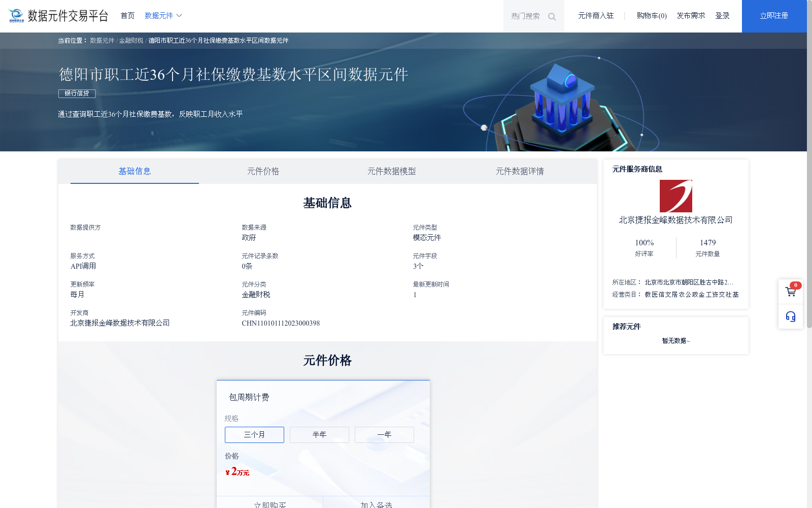Click 发布需求 link
The image size is (812, 508).
(x=691, y=16)
